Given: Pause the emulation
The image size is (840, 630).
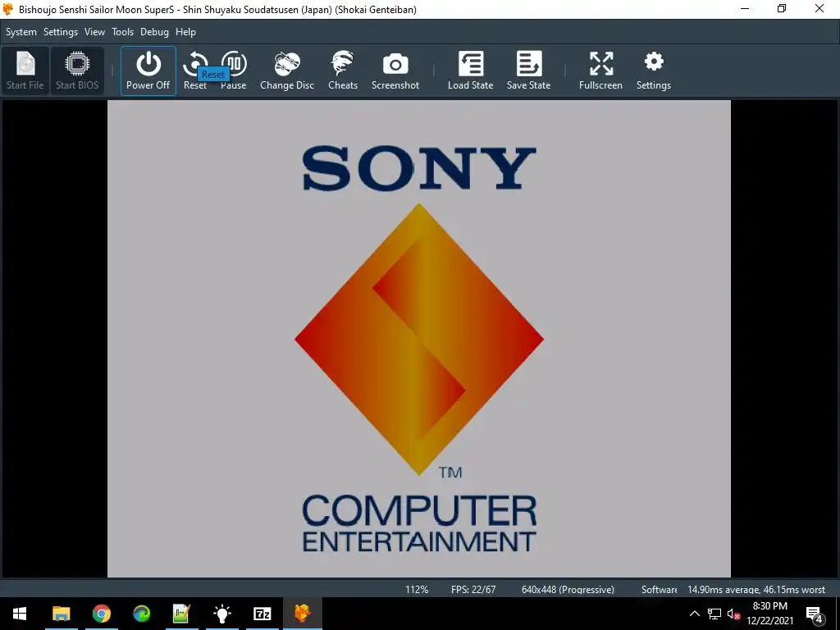Looking at the screenshot, I should 234,71.
